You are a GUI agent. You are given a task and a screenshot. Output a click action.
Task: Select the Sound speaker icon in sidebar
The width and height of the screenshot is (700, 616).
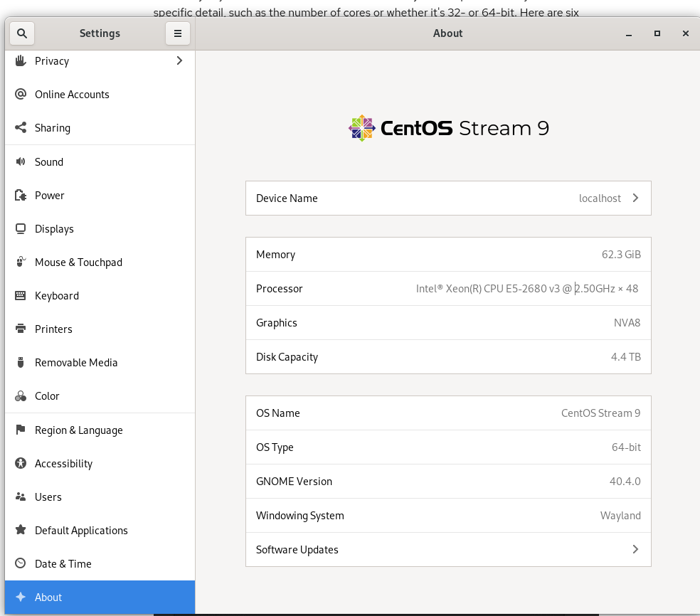21,162
